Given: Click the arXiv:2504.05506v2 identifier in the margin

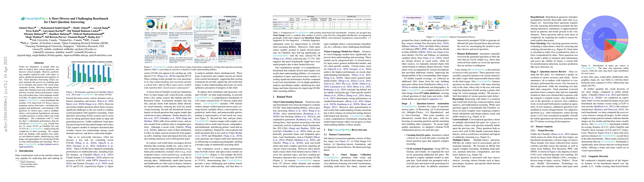Looking at the screenshot, I should click(5, 94).
